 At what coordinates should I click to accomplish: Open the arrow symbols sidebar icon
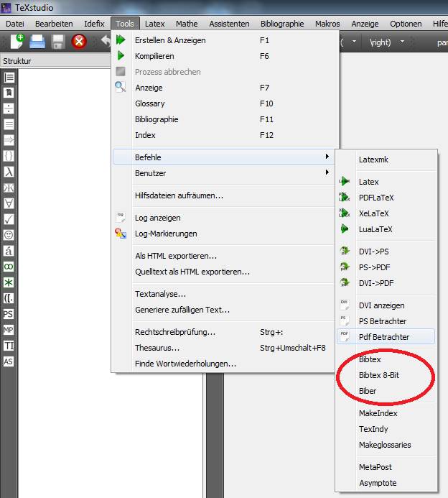click(x=9, y=140)
